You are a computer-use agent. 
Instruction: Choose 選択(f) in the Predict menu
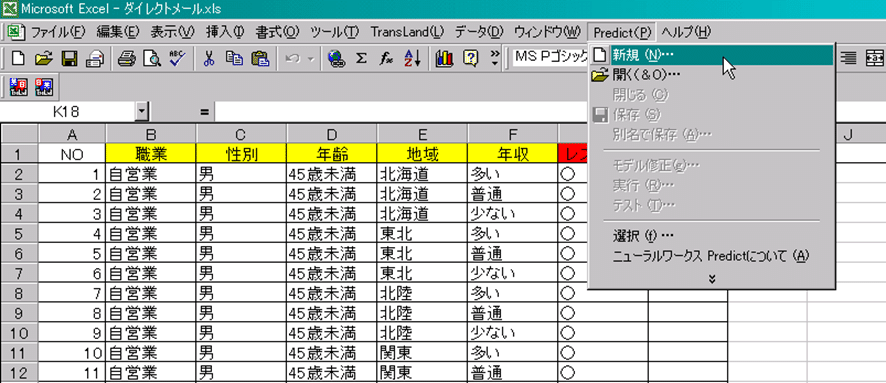[712, 235]
